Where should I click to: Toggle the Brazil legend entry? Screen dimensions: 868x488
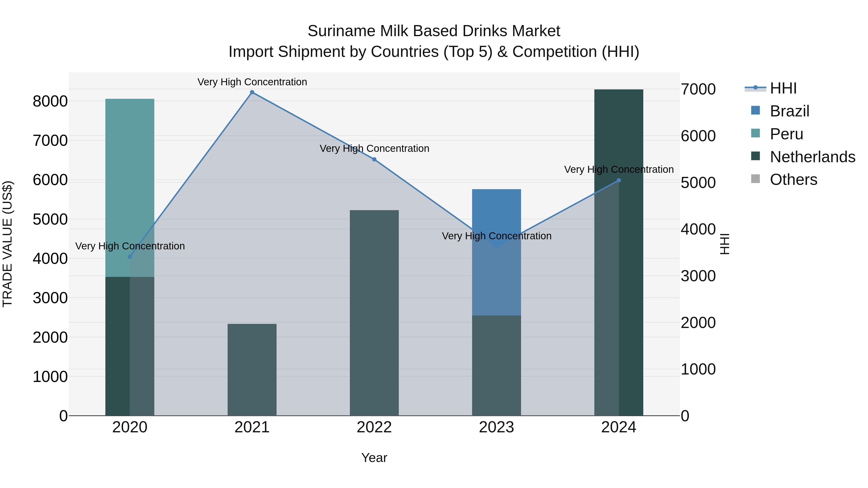click(x=780, y=111)
